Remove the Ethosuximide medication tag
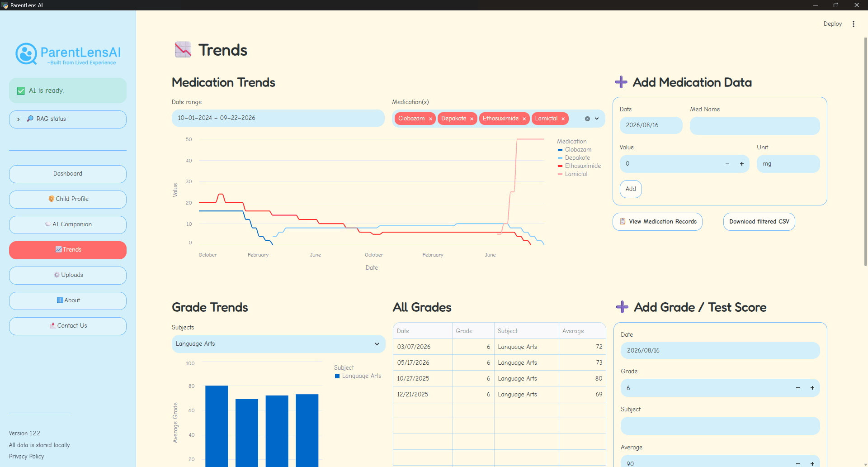Viewport: 868px width, 467px height. click(x=524, y=119)
